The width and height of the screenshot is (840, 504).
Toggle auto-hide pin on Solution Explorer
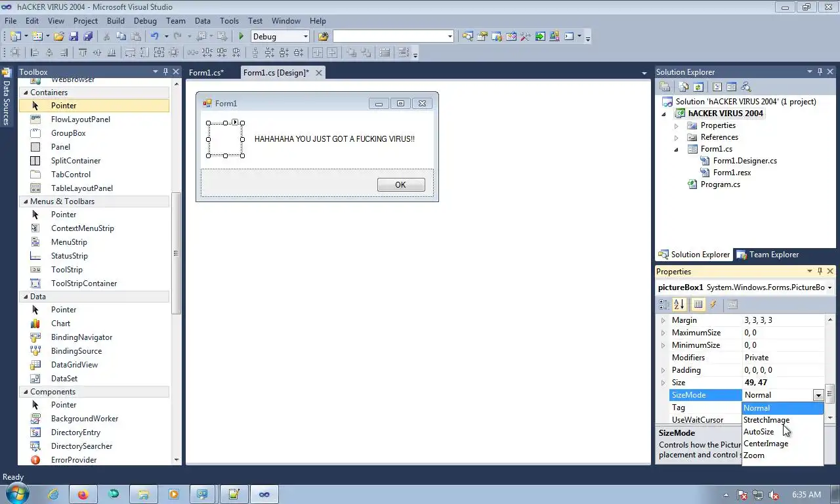point(820,72)
